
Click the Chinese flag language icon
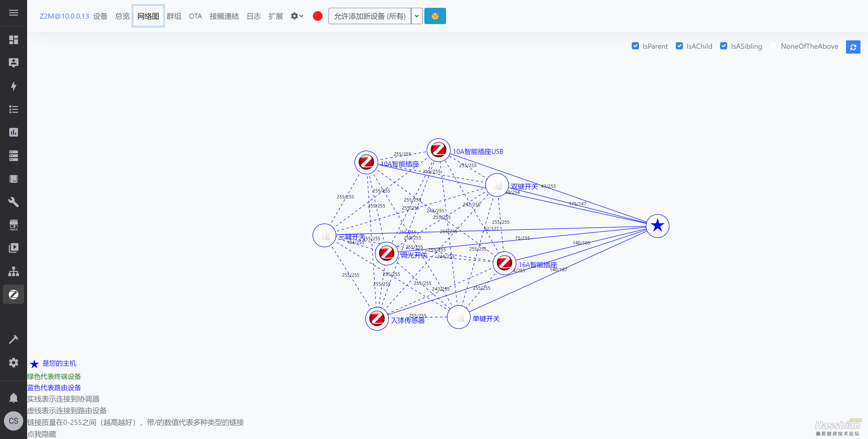[317, 16]
